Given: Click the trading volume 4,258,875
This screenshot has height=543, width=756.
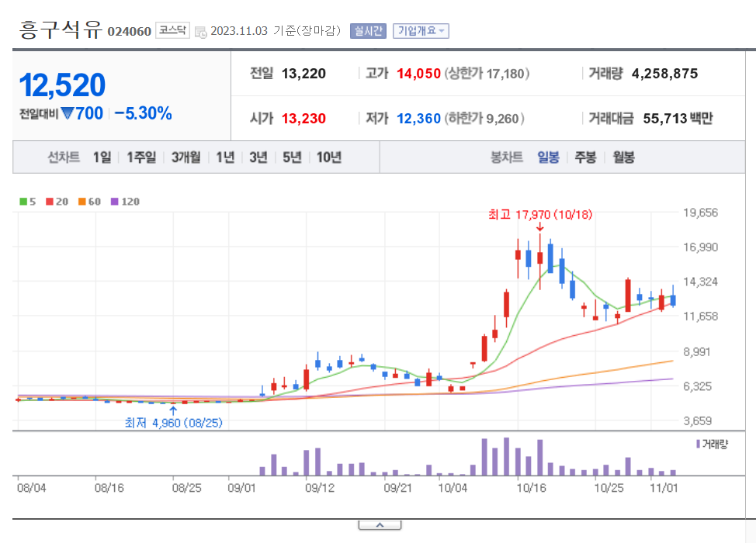Looking at the screenshot, I should [x=664, y=74].
